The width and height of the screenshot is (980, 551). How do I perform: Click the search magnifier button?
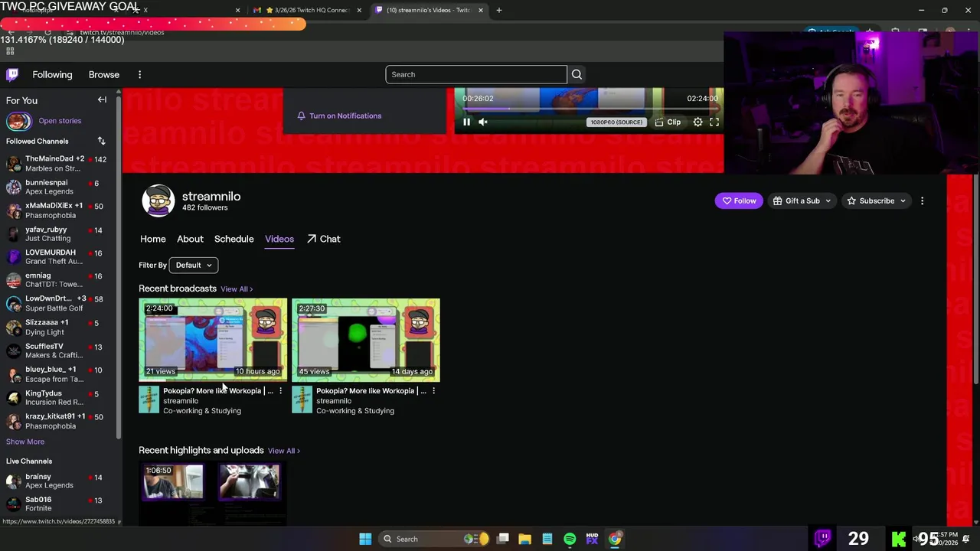tap(577, 74)
